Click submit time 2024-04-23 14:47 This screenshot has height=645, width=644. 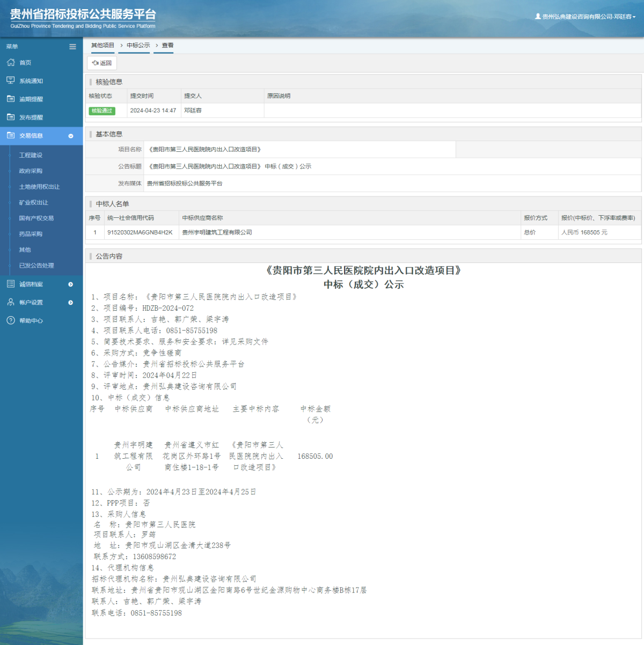pyautogui.click(x=153, y=111)
